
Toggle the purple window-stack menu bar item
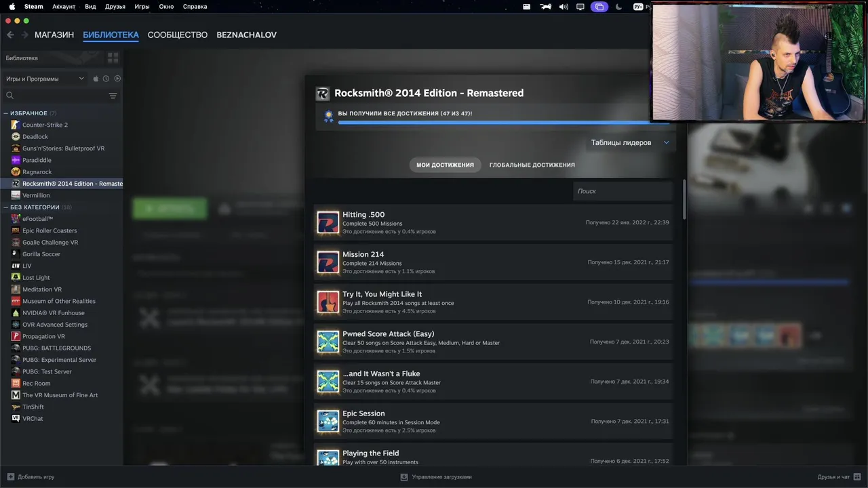click(599, 7)
